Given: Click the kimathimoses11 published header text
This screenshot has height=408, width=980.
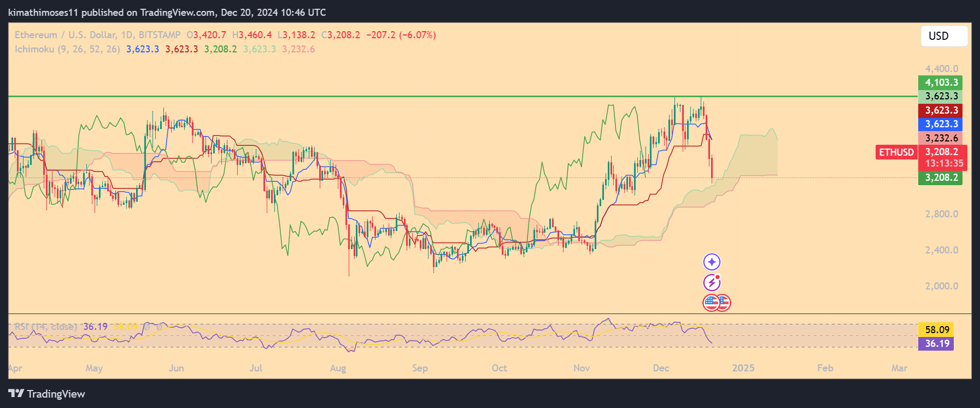Looking at the screenshot, I should pos(167,12).
